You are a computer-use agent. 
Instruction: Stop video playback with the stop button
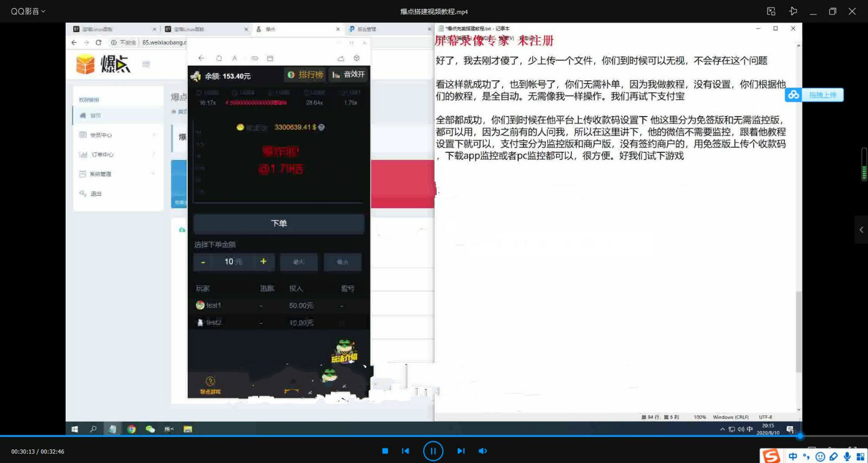[385, 451]
